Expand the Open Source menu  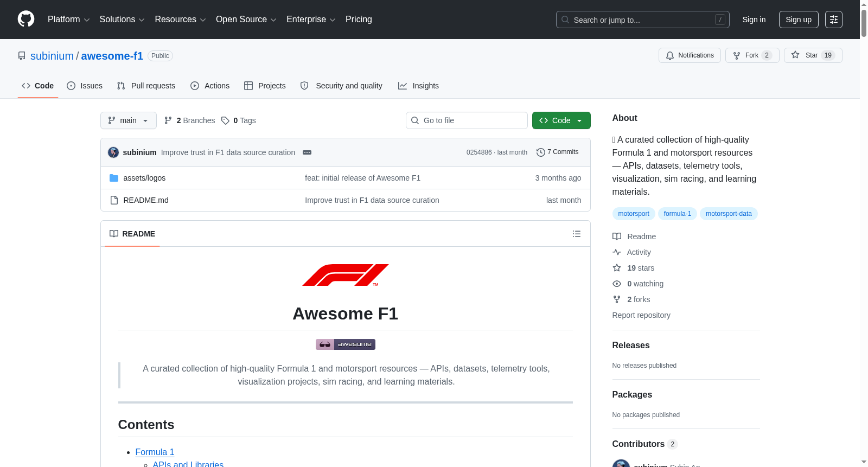tap(246, 20)
